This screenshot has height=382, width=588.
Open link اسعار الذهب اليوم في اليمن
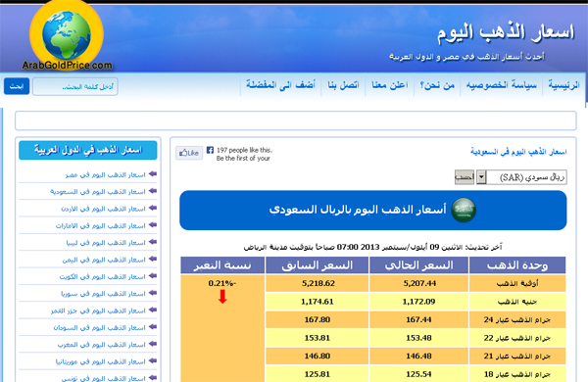tap(104, 260)
